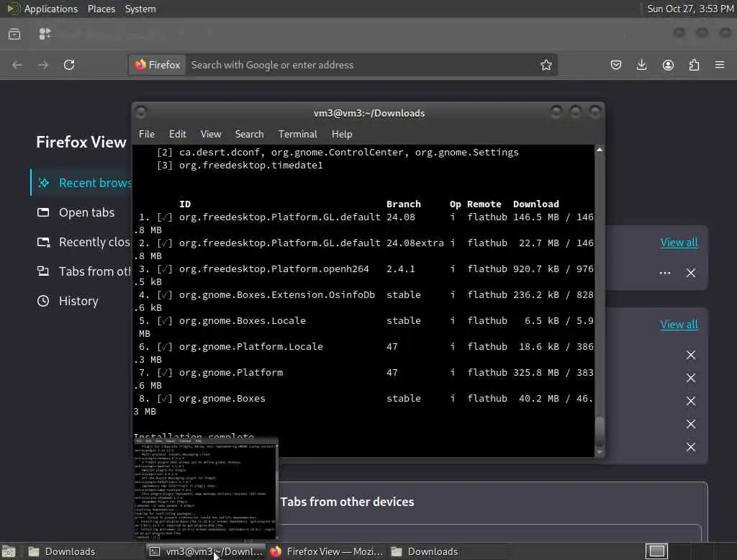Screen dimensions: 737x560
Task: Open Firefox account icon
Action: pyautogui.click(x=668, y=65)
